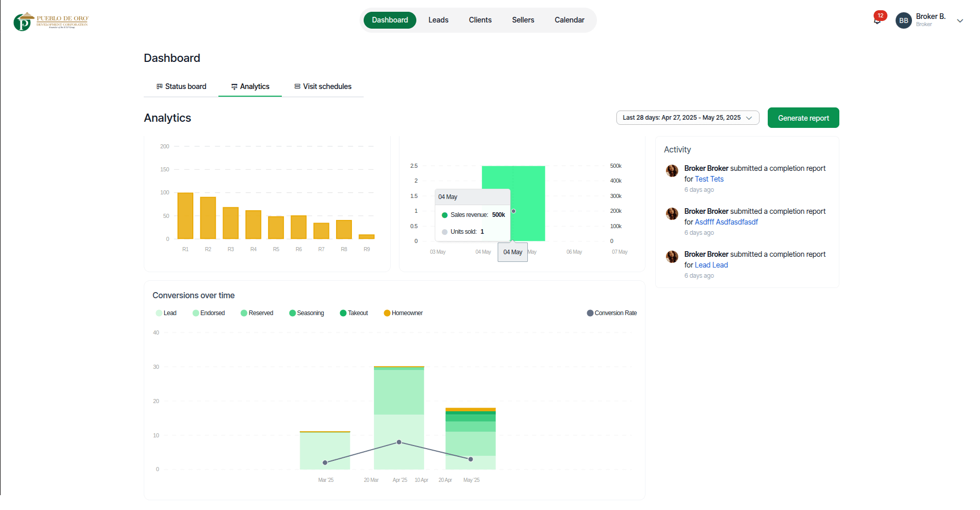Toggle the Homeowner legend series

[403, 313]
